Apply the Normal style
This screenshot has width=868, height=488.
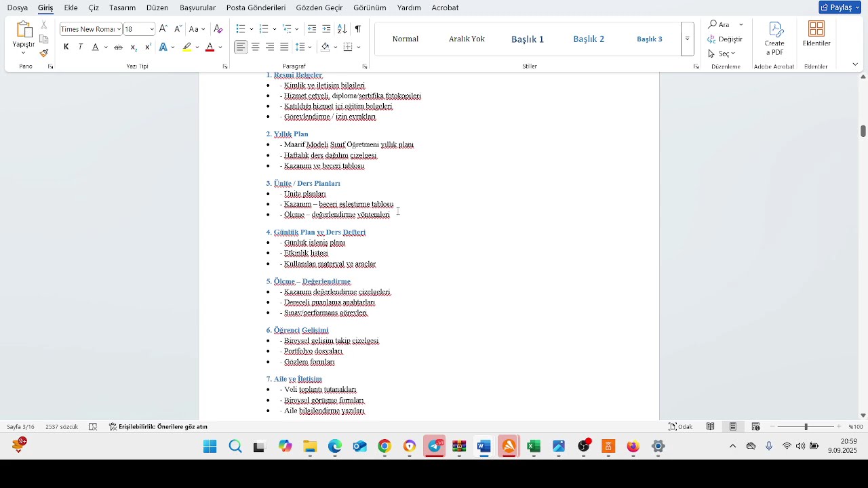coord(406,39)
